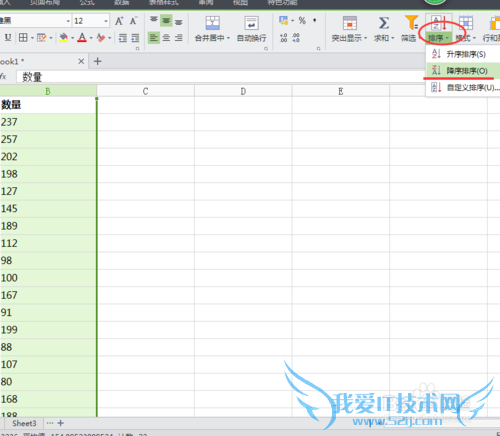
Task: Expand the 突出显示 dropdown arrow
Action: 366,38
